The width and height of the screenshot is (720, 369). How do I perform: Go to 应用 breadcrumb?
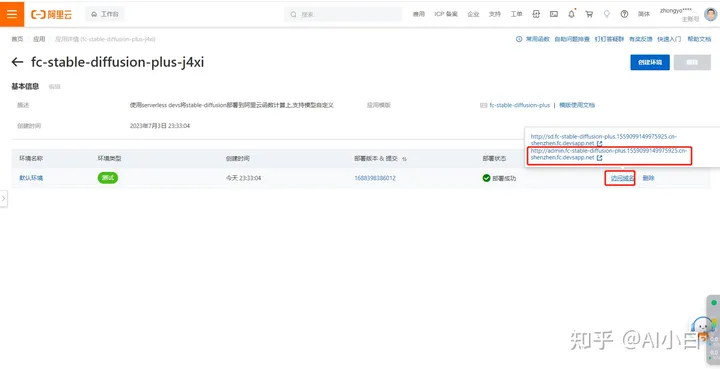pyautogui.click(x=39, y=39)
